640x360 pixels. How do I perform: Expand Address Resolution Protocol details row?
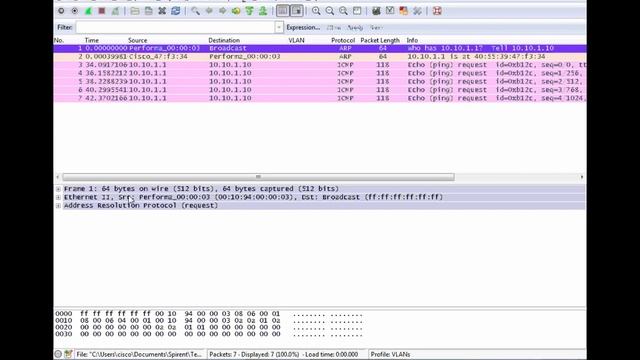(x=58, y=205)
